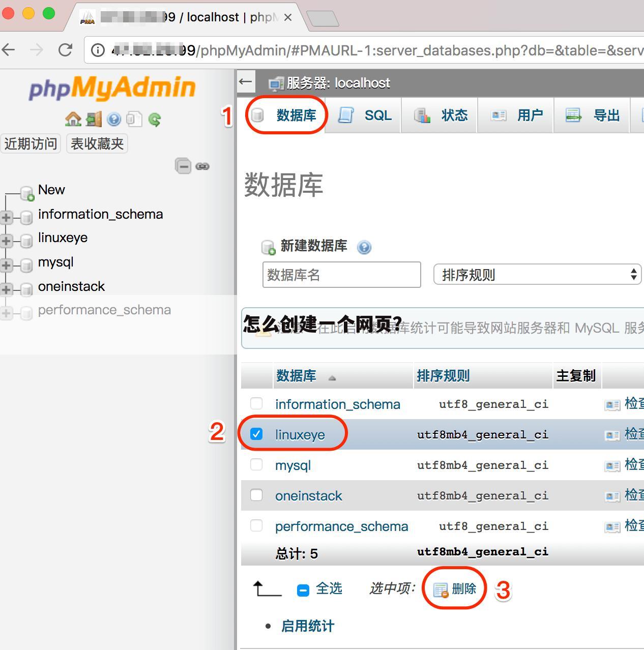Viewport: 644px width, 650px height.
Task: Open the 排序规则 collation dropdown
Action: tap(537, 275)
